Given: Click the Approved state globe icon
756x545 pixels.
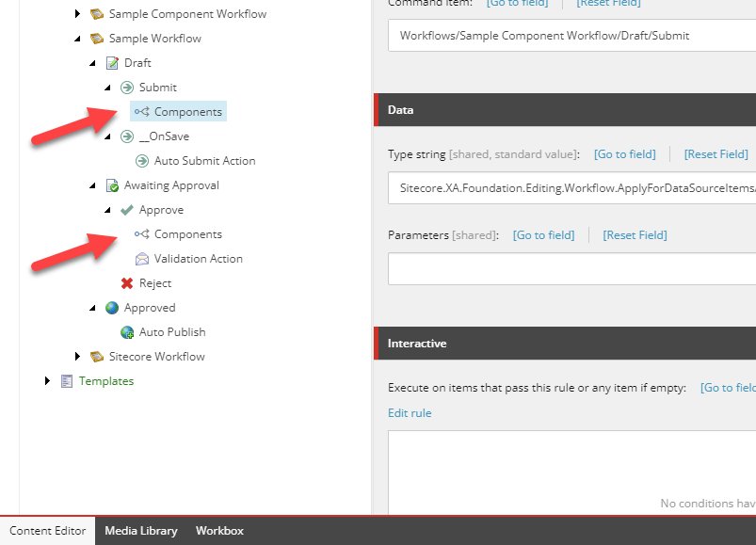Looking at the screenshot, I should pyautogui.click(x=113, y=308).
